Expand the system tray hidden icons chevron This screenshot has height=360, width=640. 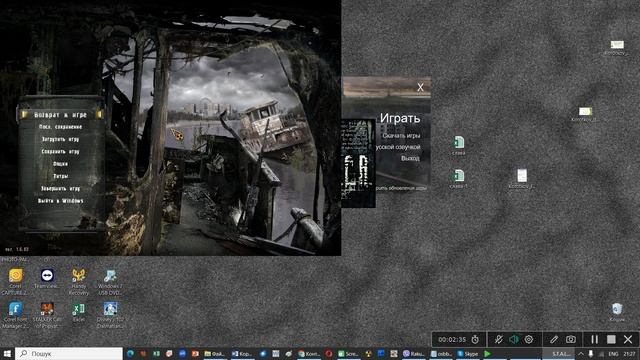581,353
